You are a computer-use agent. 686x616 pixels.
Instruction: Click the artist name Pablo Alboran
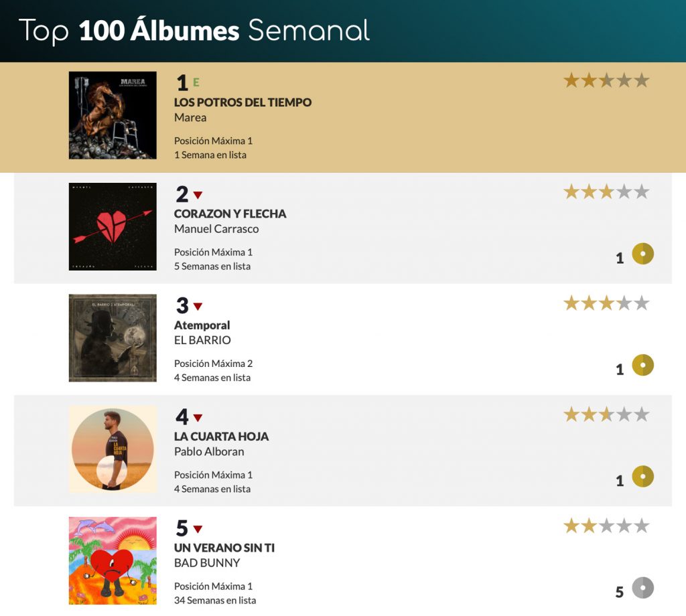tap(209, 451)
